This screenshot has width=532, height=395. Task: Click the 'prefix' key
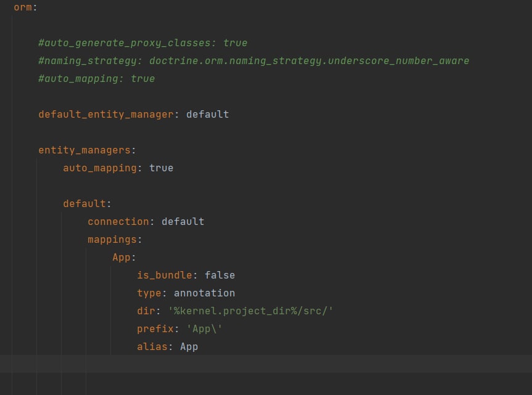click(155, 329)
